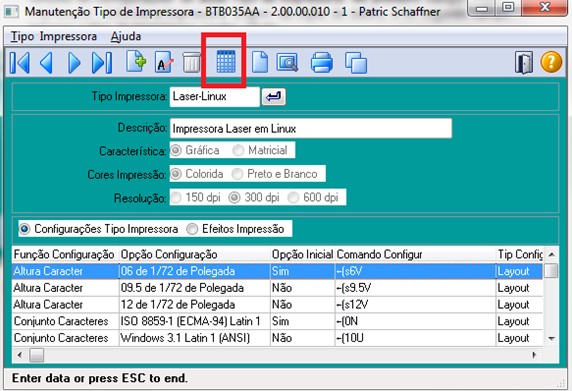Click Opção Inicial column header

[x=302, y=254]
